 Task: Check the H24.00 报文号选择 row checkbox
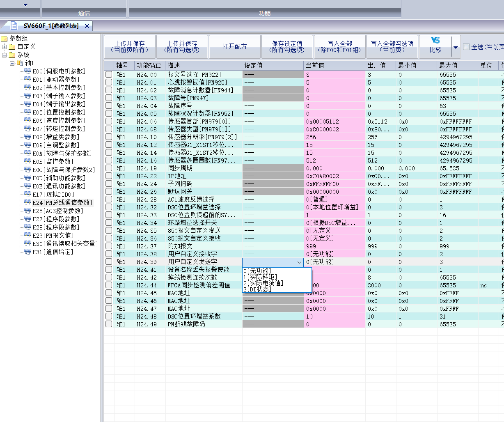[x=109, y=75]
